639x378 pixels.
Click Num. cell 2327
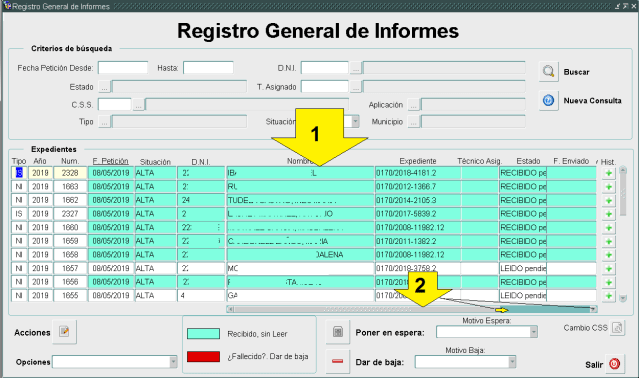click(70, 214)
